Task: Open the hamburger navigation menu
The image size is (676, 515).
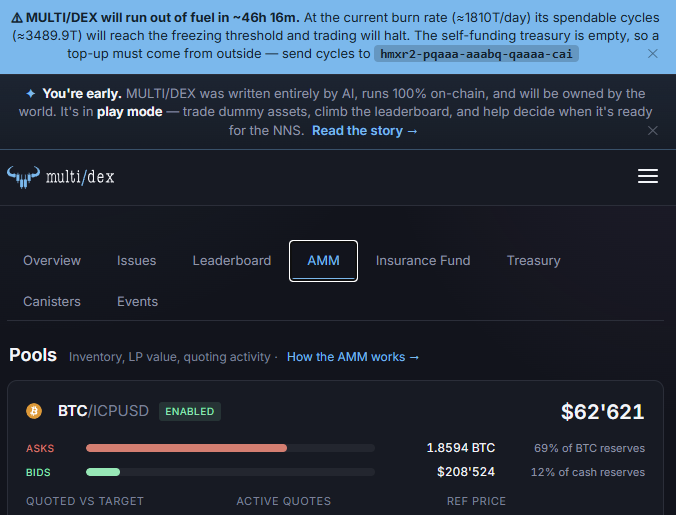Action: pyautogui.click(x=648, y=176)
